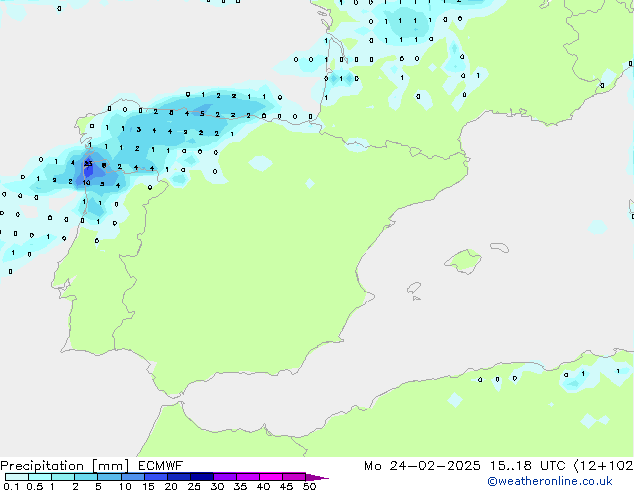Viewport: 634px width, 490px height.
Task: Click the 45–50 mm legend color swatch
Action: 294,477
